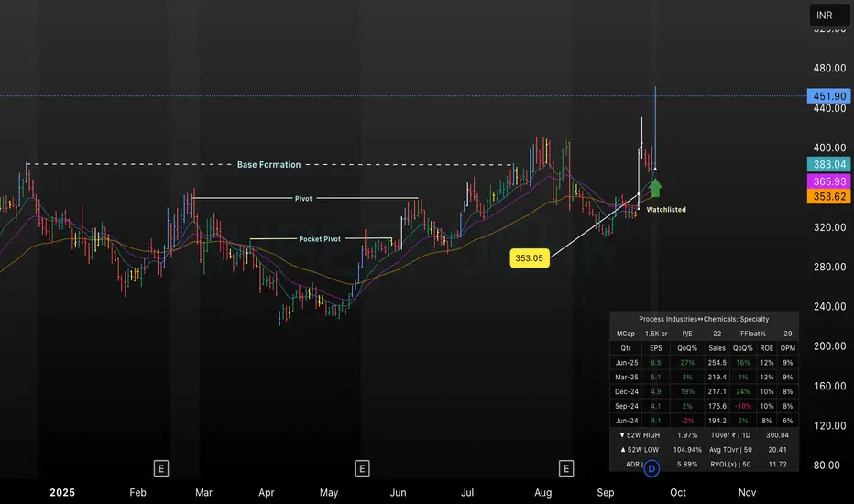Click the earnings E marker between Feb and Mar
854x504 pixels.
[160, 468]
